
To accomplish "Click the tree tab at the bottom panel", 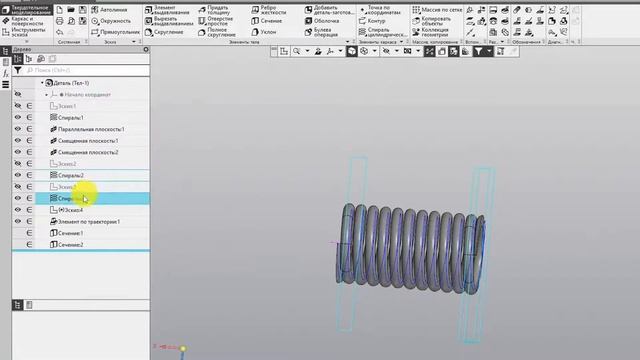I will [17, 305].
